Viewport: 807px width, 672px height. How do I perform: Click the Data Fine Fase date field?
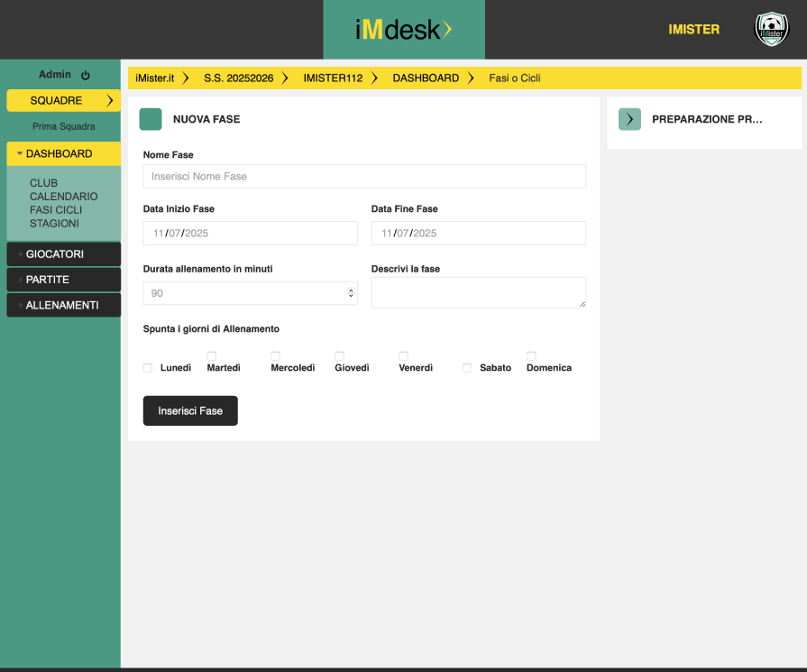tap(479, 234)
